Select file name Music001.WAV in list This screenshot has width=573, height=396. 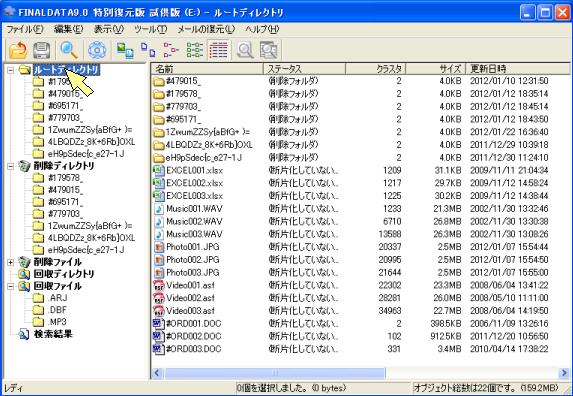coord(194,209)
